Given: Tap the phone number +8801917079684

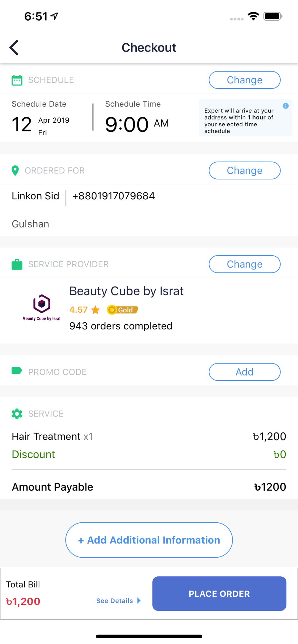Looking at the screenshot, I should tap(114, 196).
